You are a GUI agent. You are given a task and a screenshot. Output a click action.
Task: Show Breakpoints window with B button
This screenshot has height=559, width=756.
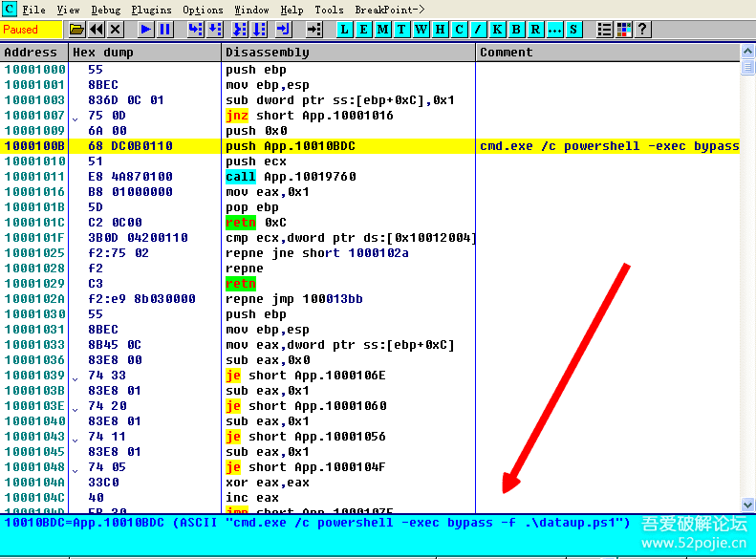click(516, 30)
